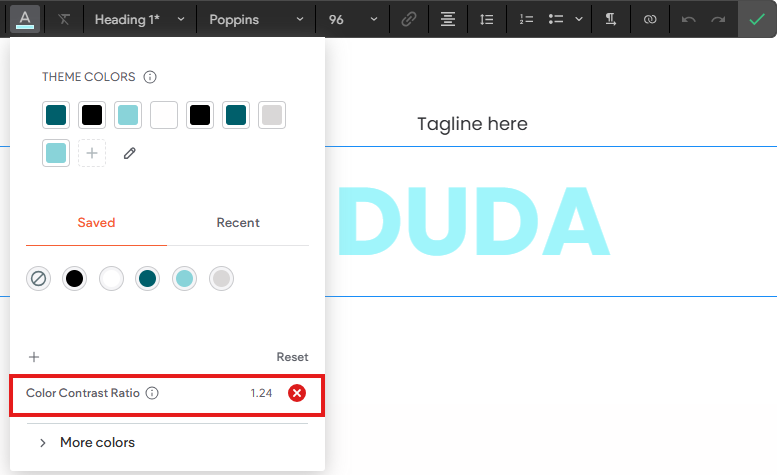Add a new theme color swatch
The image size is (777, 475).
[92, 153]
